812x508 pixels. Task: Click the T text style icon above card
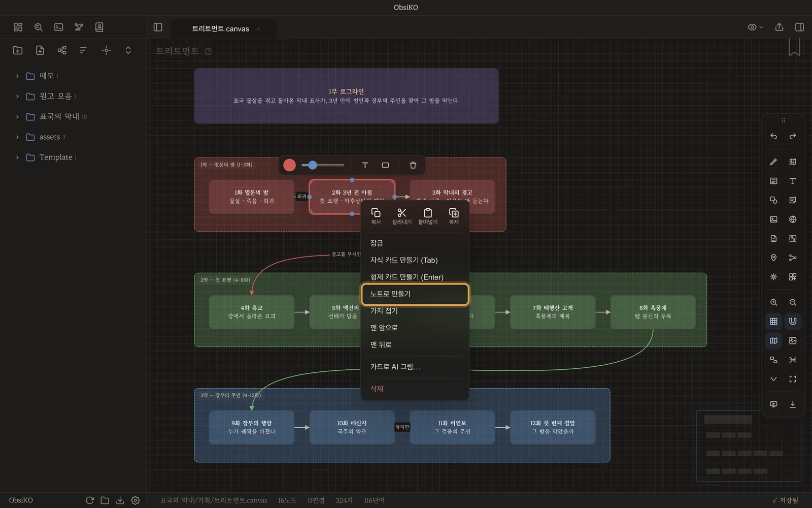[x=365, y=165]
